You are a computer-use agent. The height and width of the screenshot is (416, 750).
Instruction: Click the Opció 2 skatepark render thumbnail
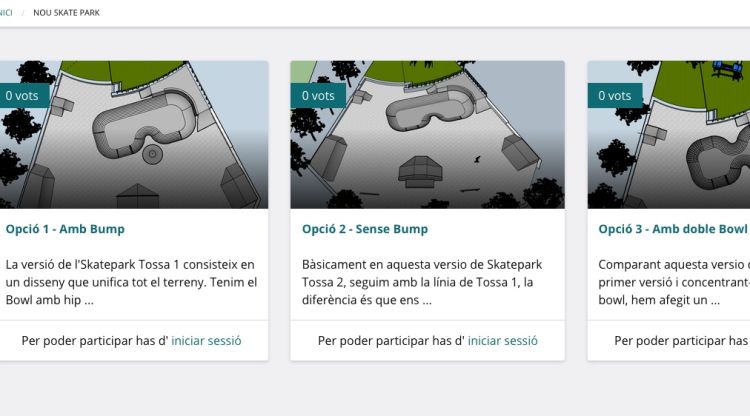[x=427, y=134]
